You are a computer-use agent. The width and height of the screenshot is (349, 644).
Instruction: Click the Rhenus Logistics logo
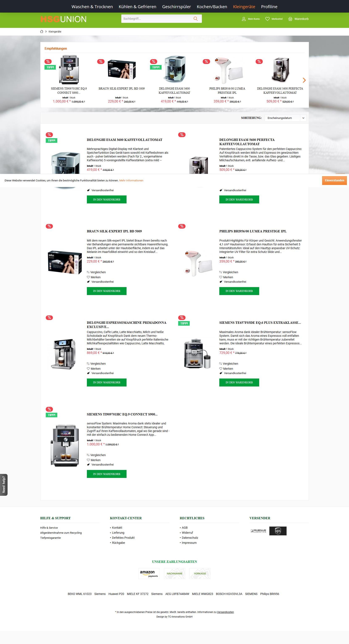tap(258, 531)
